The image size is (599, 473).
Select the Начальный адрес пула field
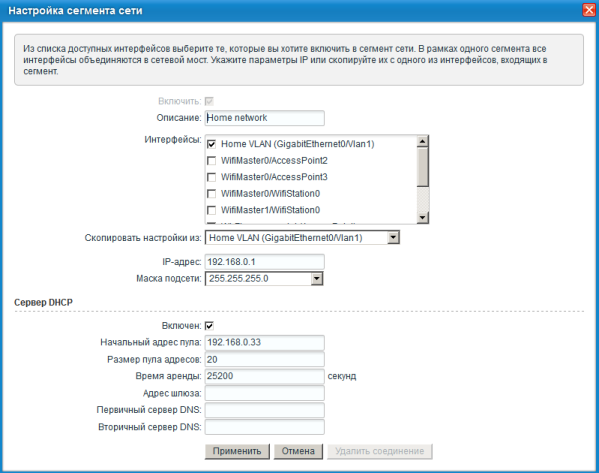[x=265, y=343]
